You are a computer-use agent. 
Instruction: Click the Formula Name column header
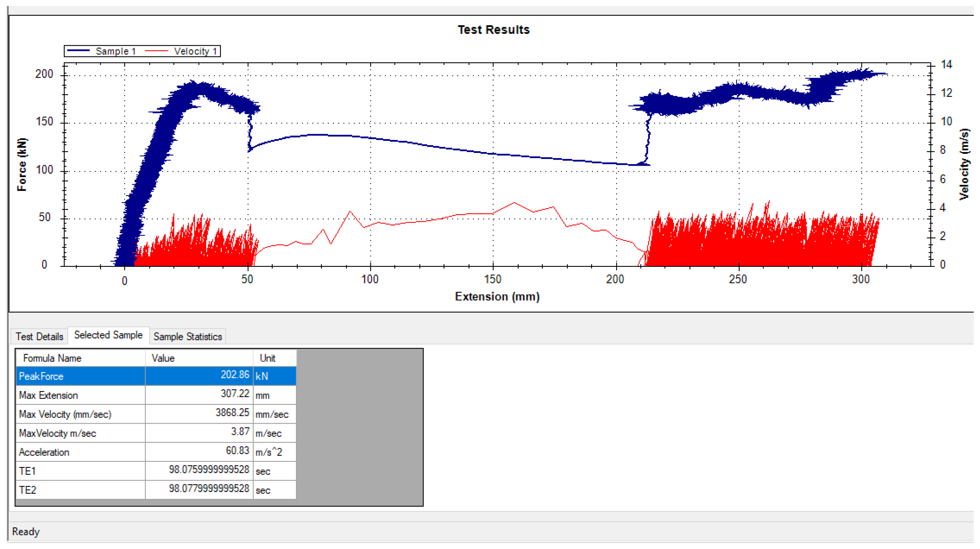[x=52, y=358]
